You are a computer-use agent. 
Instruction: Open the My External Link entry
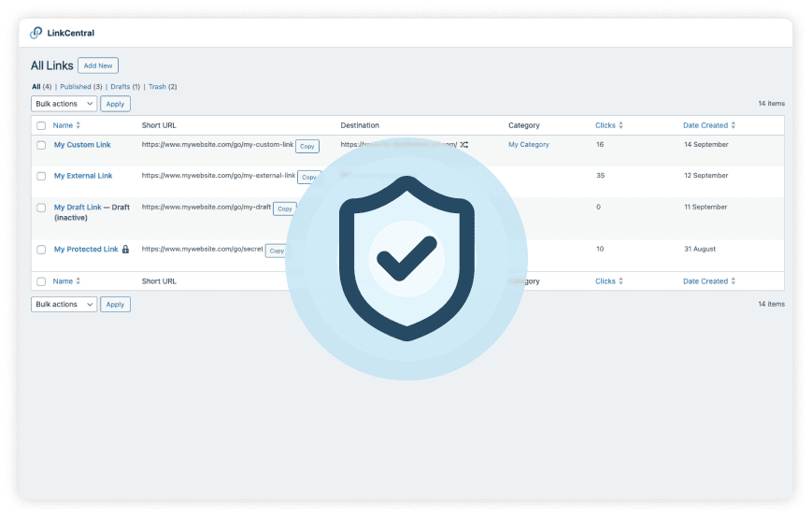pyautogui.click(x=83, y=176)
